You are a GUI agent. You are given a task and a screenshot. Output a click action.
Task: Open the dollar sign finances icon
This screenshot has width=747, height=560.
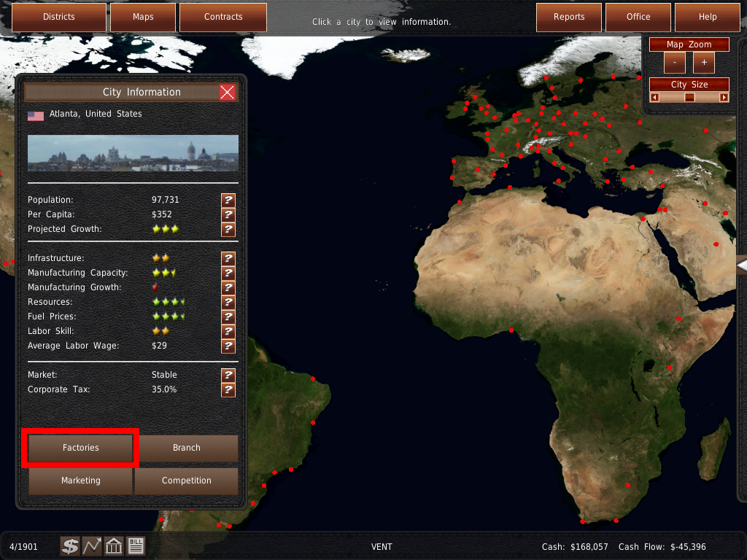pyautogui.click(x=70, y=546)
